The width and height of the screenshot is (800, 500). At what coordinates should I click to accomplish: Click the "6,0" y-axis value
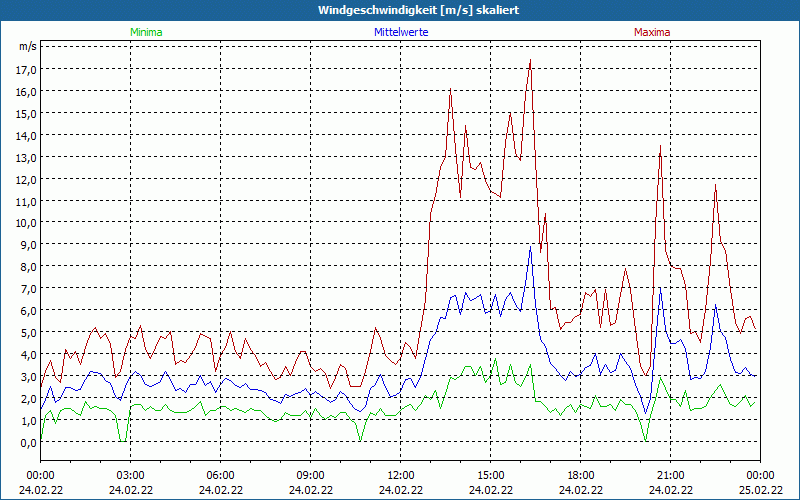pos(29,310)
